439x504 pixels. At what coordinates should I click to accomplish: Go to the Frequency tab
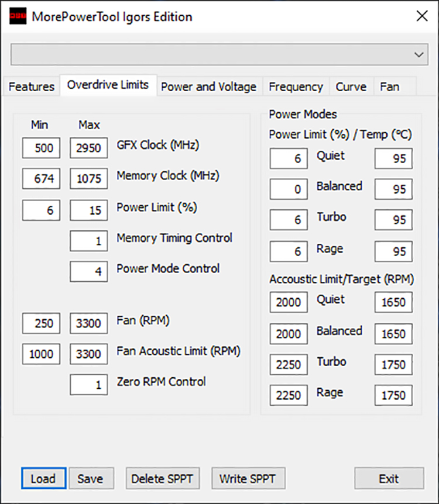click(x=296, y=87)
